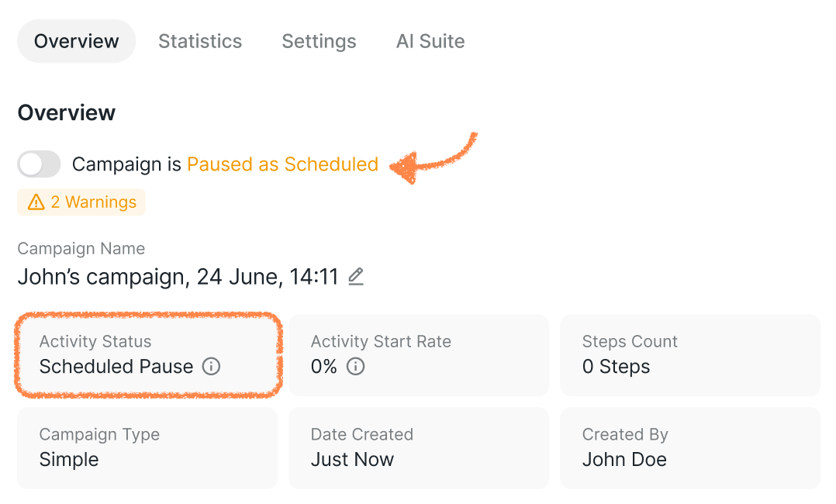This screenshot has width=836, height=504.
Task: Click the info icon beside Scheduled Pause
Action: point(211,367)
